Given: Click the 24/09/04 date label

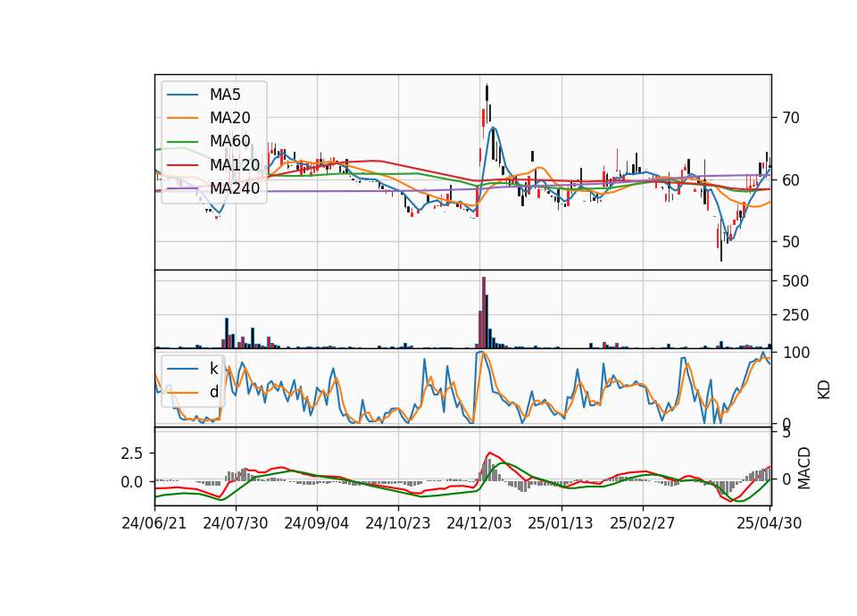Looking at the screenshot, I should pyautogui.click(x=316, y=523).
